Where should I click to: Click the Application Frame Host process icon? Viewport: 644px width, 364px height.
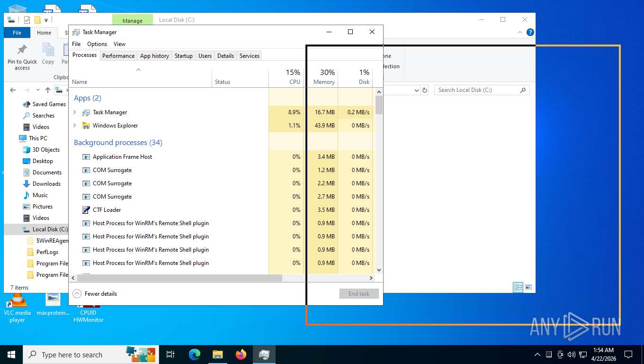pyautogui.click(x=86, y=157)
